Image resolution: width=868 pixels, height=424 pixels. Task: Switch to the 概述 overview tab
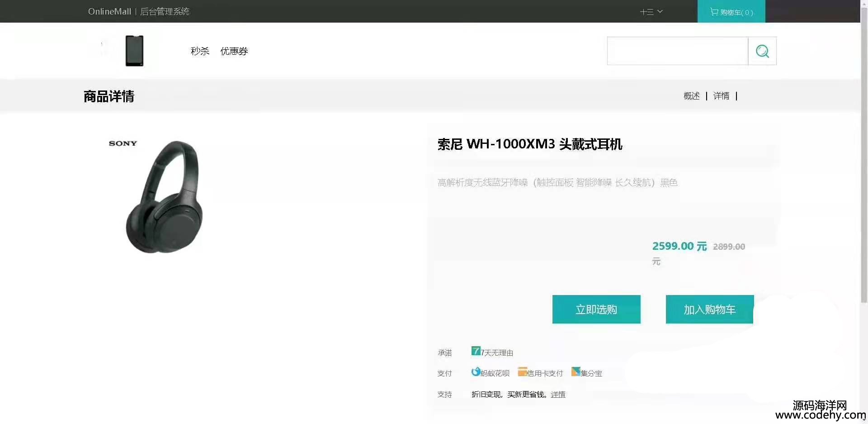692,96
